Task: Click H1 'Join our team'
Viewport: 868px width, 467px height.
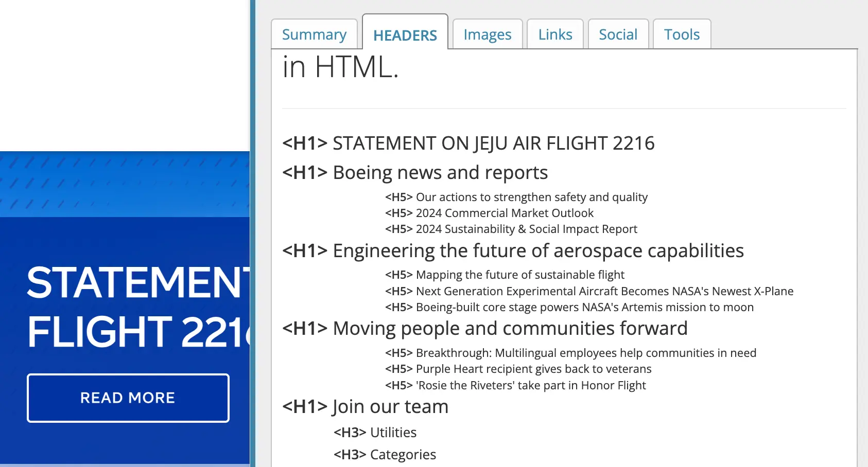Action: pyautogui.click(x=365, y=406)
